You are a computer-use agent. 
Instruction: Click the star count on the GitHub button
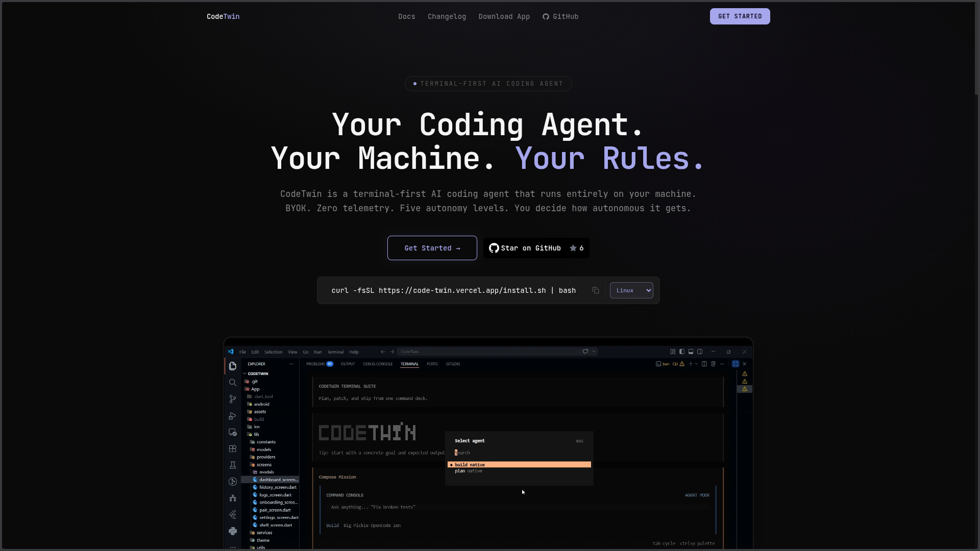tap(577, 248)
